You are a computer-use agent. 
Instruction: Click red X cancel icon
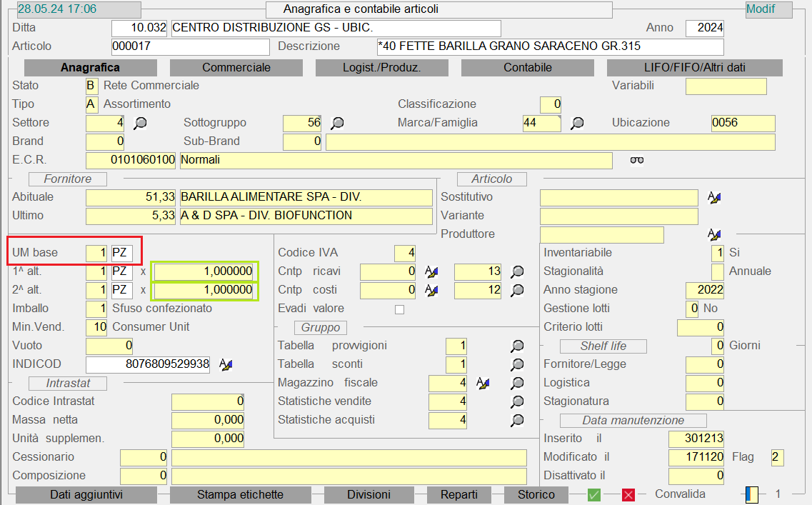point(628,494)
